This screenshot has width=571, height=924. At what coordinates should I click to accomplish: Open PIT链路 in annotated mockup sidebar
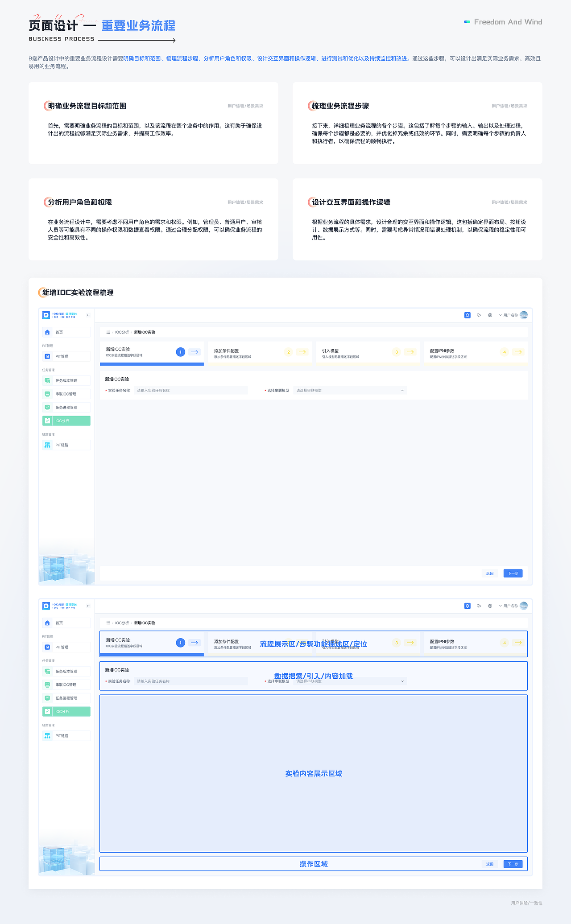click(x=66, y=736)
